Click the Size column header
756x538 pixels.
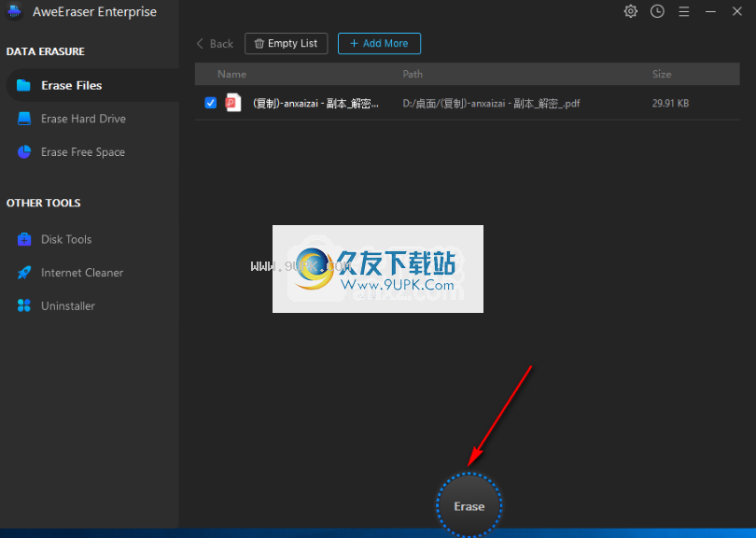coord(662,75)
